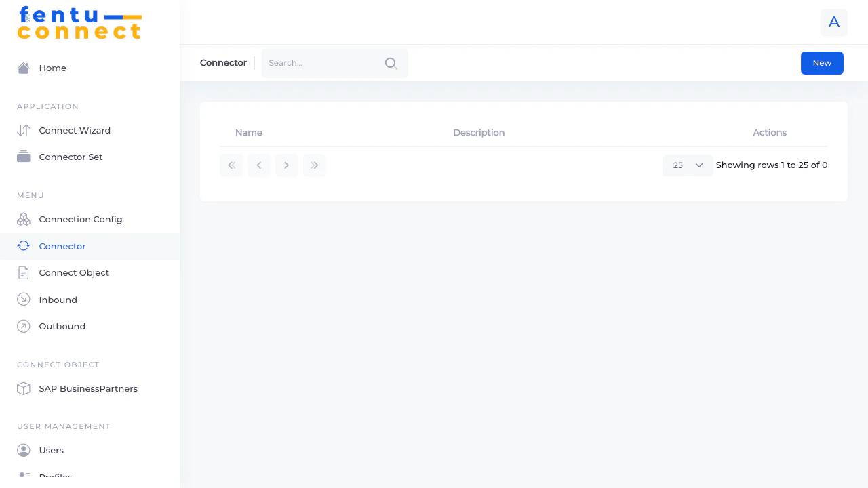The image size is (868, 488).
Task: Click inside the Search field
Action: click(x=319, y=63)
